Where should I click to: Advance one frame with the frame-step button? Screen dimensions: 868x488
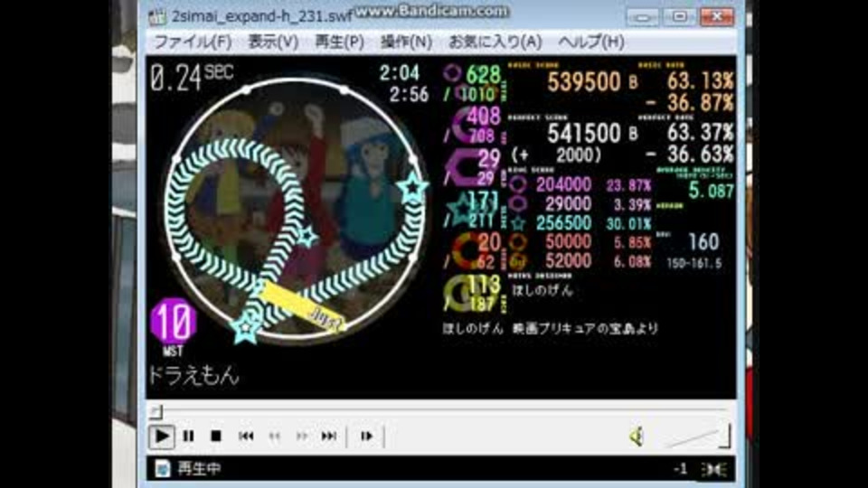tap(366, 436)
